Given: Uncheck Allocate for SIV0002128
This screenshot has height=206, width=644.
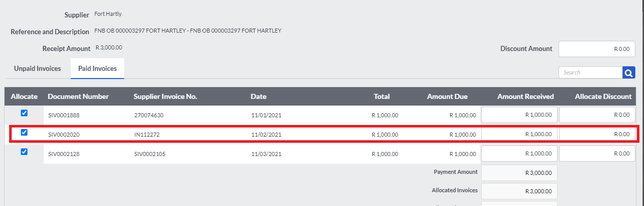Looking at the screenshot, I should tap(24, 151).
